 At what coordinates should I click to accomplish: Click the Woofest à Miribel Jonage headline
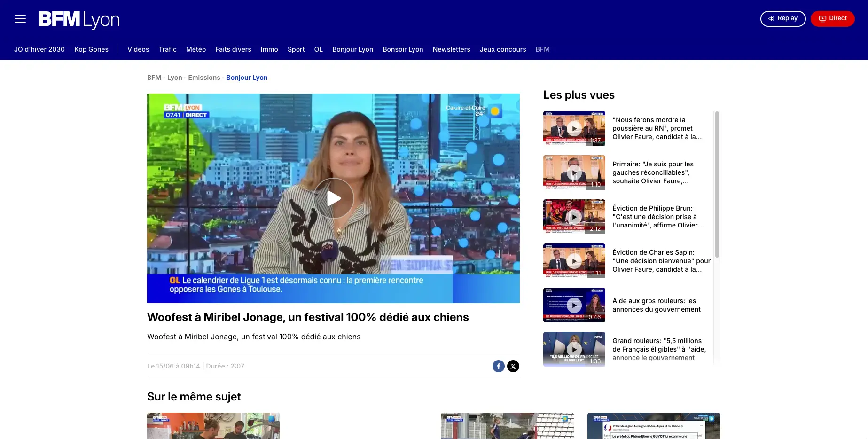pyautogui.click(x=308, y=317)
